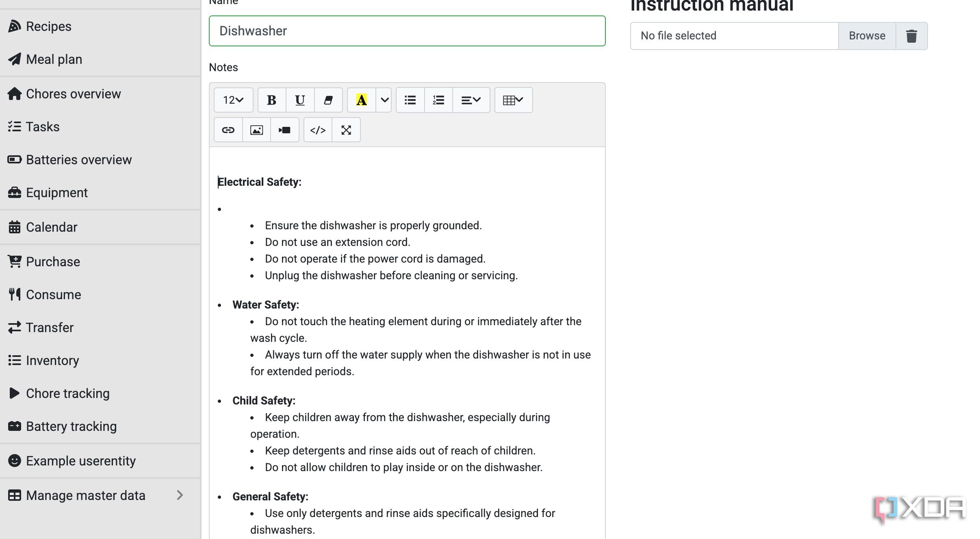Click the eraser remove-formatting icon
The height and width of the screenshot is (539, 980).
[328, 100]
